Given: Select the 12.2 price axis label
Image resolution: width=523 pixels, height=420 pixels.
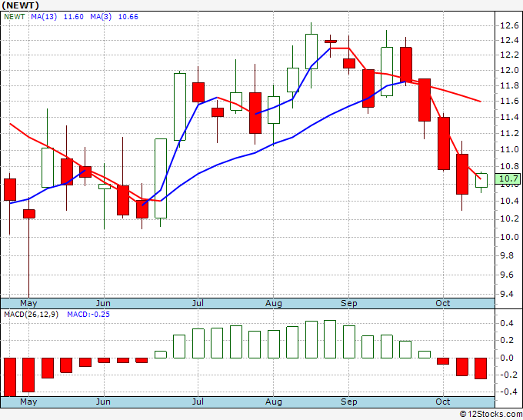Looking at the screenshot, I should click(509, 55).
